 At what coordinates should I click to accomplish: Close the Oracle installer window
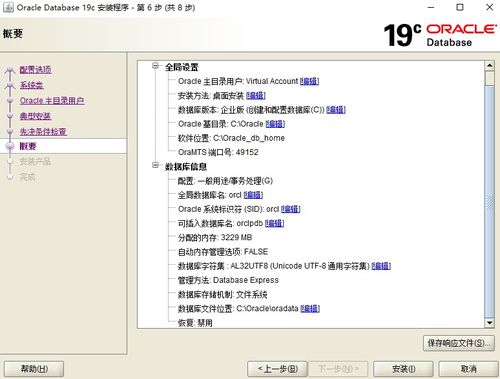click(489, 7)
